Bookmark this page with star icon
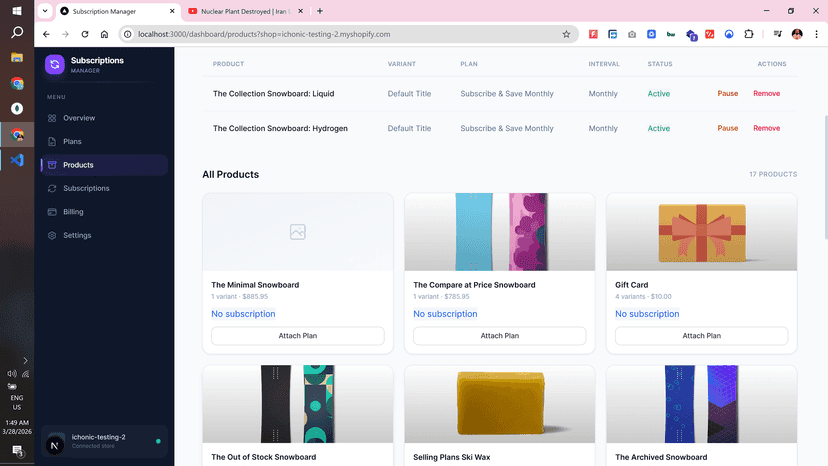 566,34
